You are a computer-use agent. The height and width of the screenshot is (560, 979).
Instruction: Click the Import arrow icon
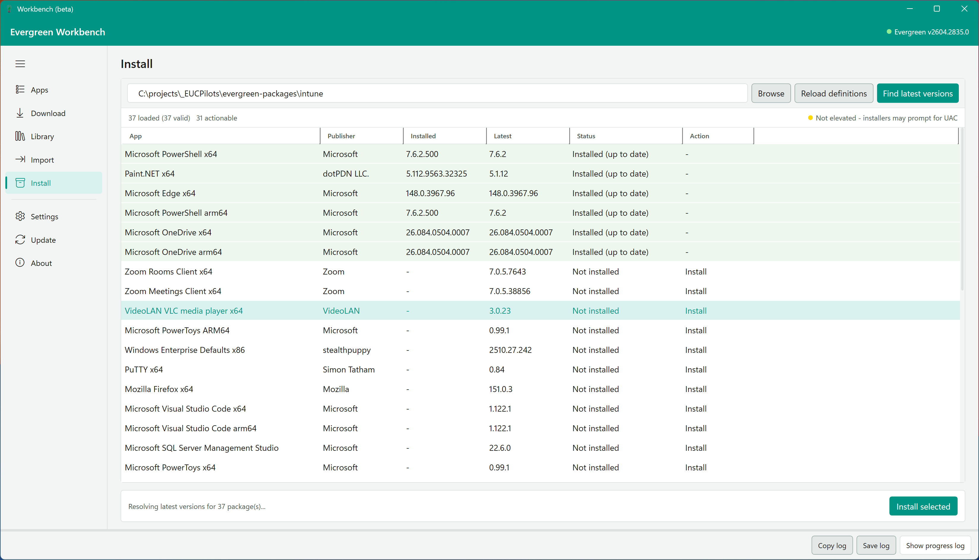[x=20, y=159]
